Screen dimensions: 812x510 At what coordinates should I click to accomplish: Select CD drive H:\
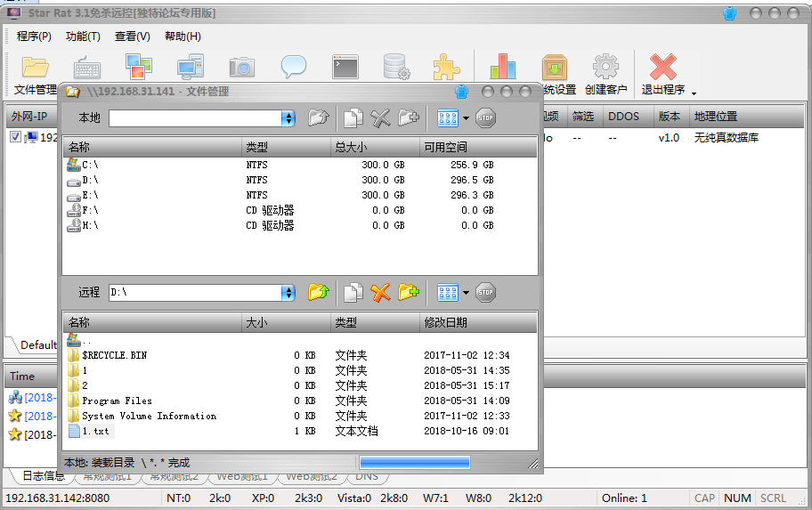82,225
